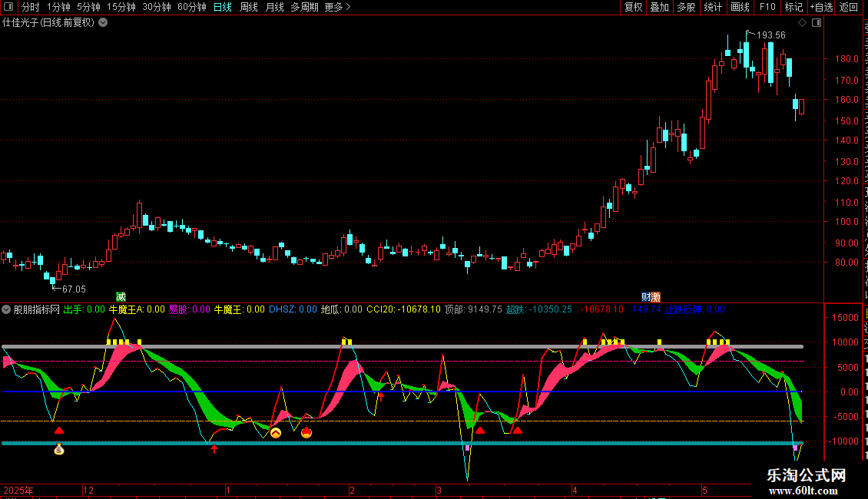Click the 激 marker below chart

click(x=655, y=297)
